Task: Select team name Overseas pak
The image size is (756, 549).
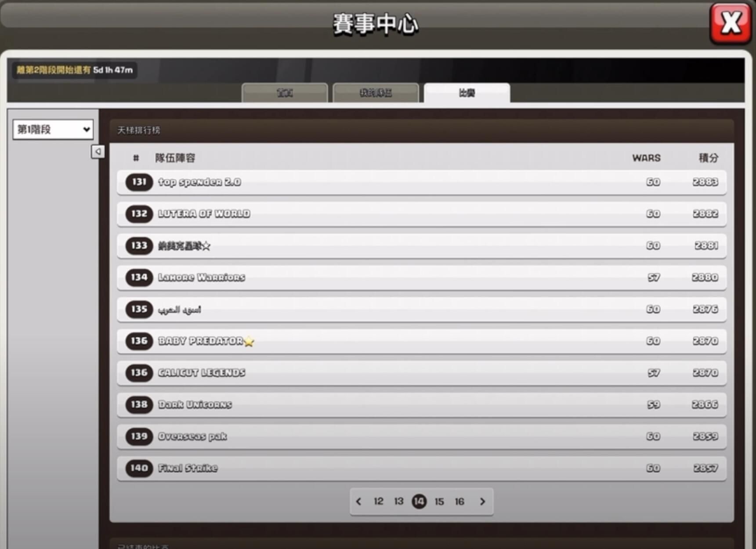Action: click(192, 436)
